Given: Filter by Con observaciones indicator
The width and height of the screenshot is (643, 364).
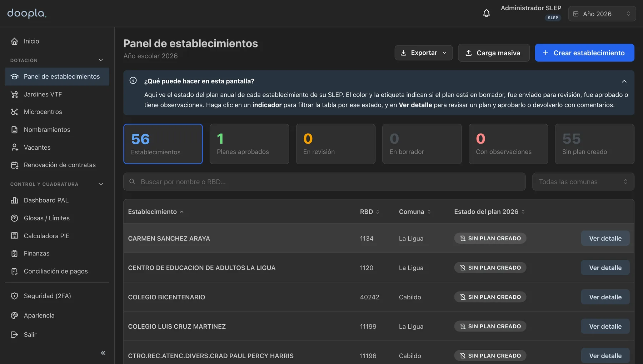Looking at the screenshot, I should coord(508,144).
